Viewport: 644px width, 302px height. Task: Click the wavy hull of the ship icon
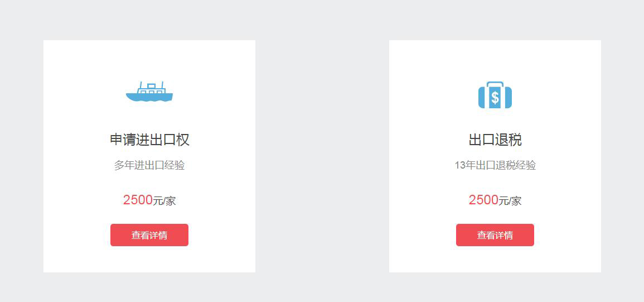[x=149, y=98]
